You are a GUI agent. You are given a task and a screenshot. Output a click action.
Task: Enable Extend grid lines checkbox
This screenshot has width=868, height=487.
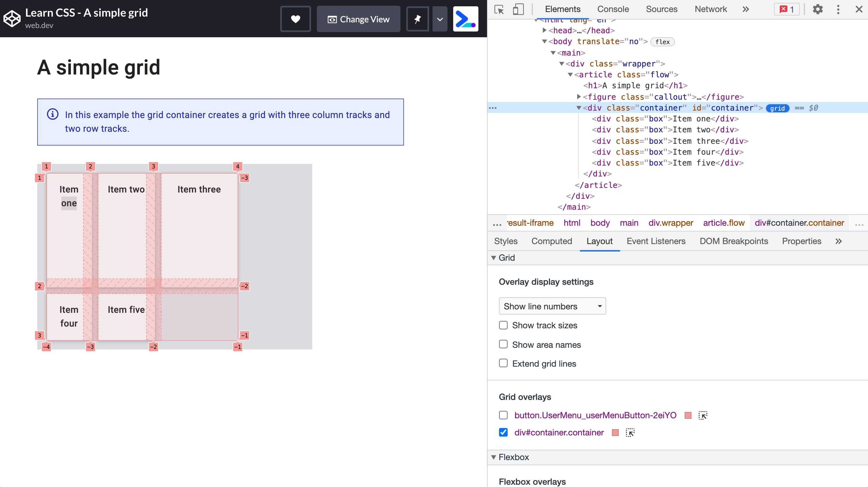pyautogui.click(x=504, y=364)
